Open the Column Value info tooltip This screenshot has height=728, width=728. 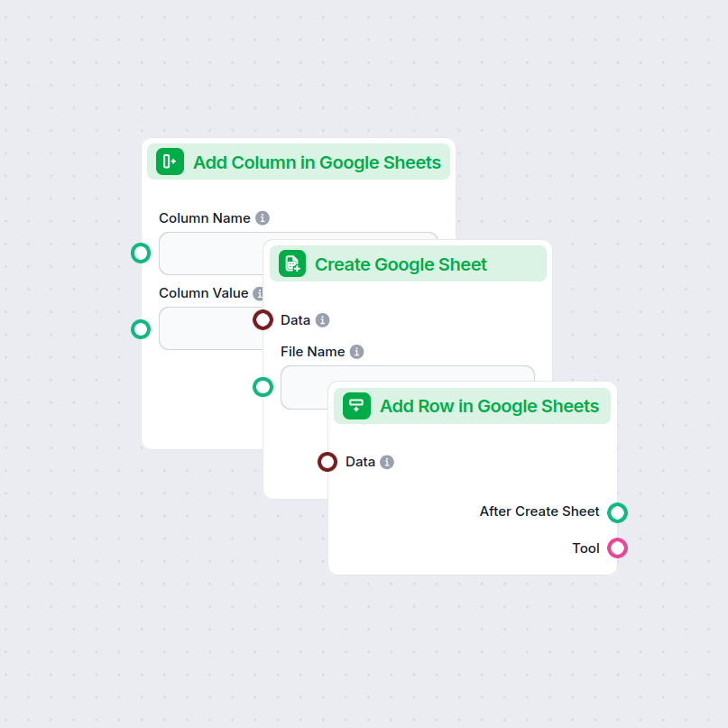click(x=261, y=293)
